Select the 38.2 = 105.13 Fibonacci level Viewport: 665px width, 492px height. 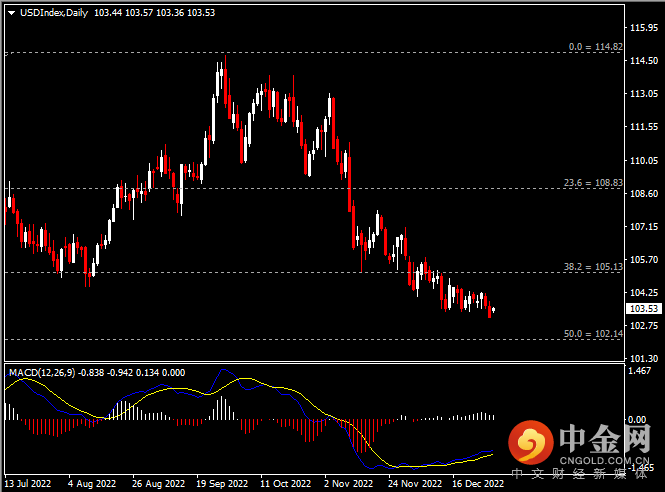coord(592,267)
